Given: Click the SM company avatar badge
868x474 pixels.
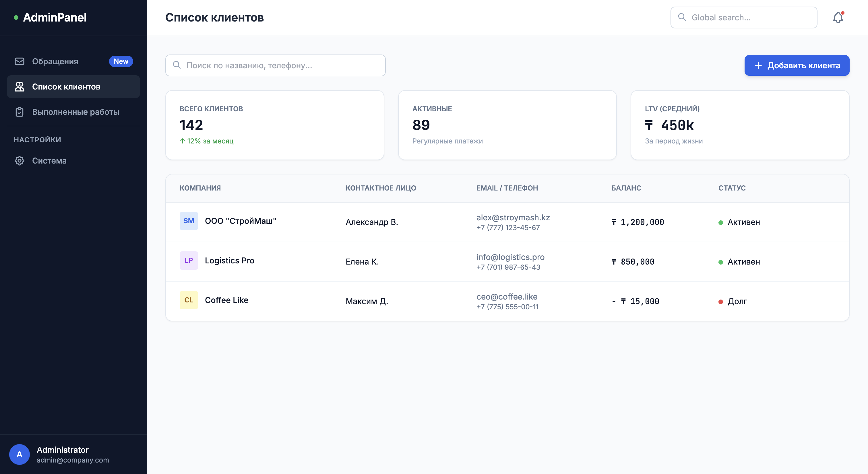Looking at the screenshot, I should (x=189, y=221).
